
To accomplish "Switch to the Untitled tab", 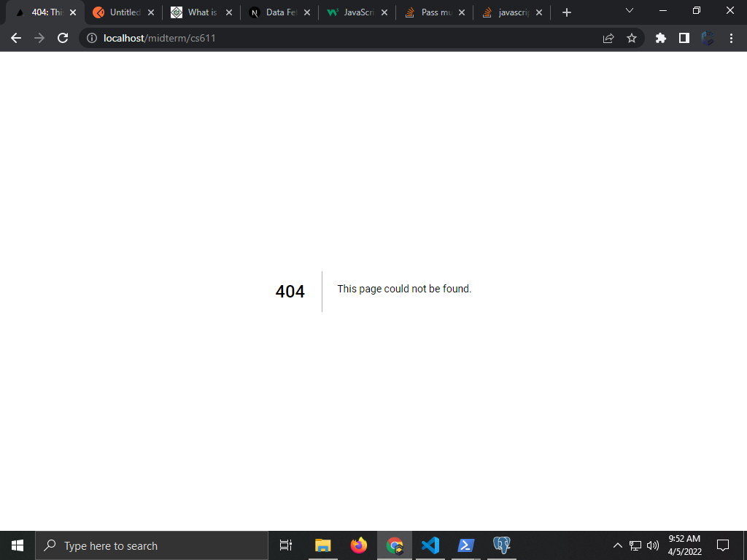I will click(x=124, y=13).
